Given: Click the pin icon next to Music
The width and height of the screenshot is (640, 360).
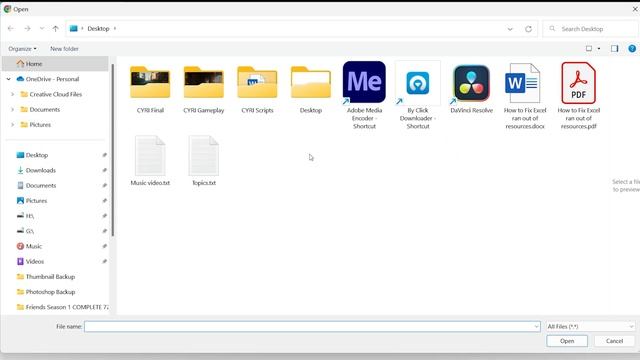Looking at the screenshot, I should pos(104,246).
